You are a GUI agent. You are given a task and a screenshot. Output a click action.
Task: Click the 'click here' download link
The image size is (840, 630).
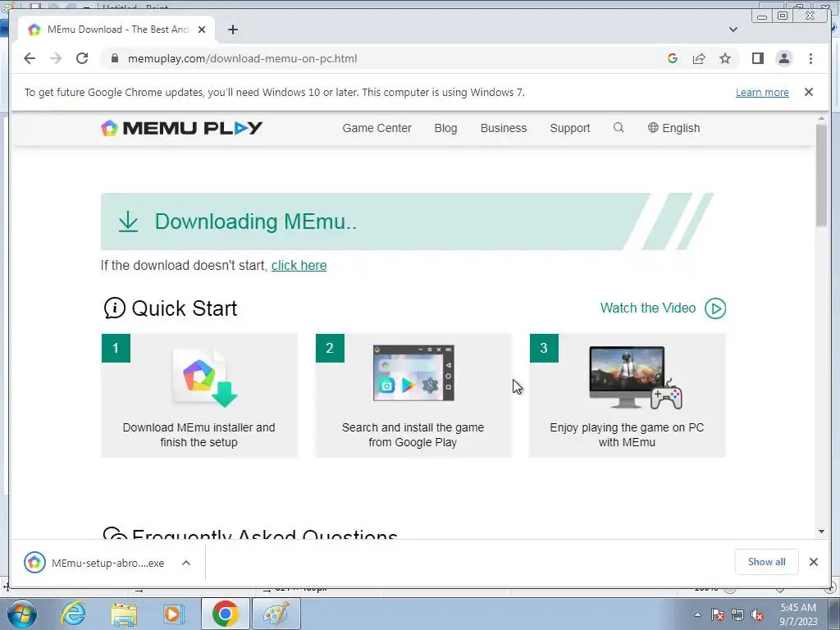[299, 265]
